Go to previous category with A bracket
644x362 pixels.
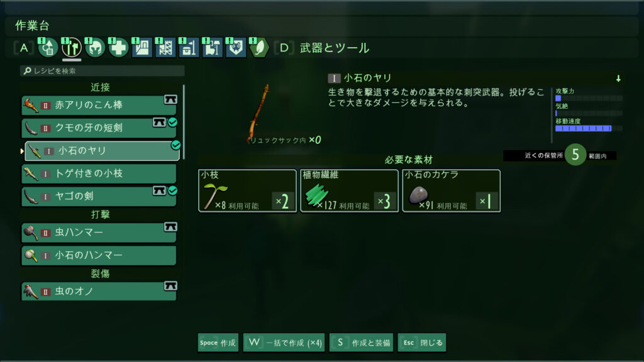[x=25, y=48]
